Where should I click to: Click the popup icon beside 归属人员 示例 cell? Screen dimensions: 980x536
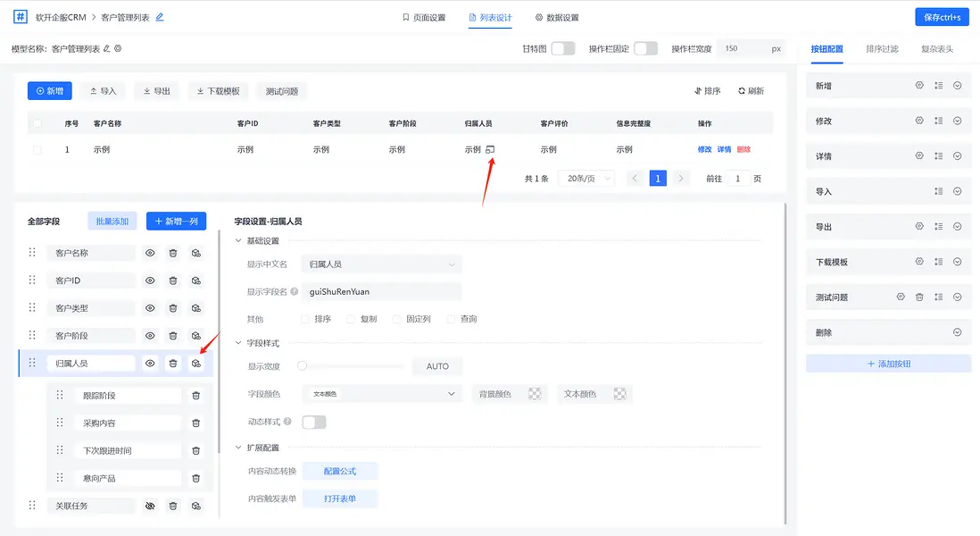(x=490, y=149)
